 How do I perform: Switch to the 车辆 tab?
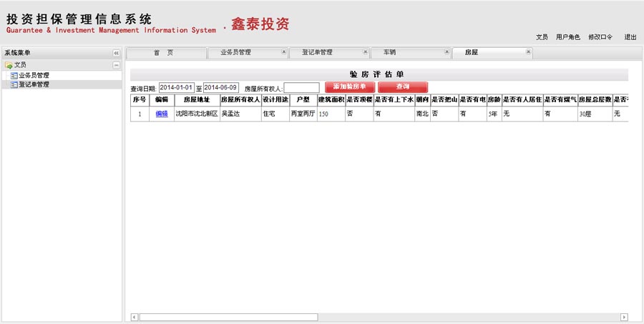(389, 53)
